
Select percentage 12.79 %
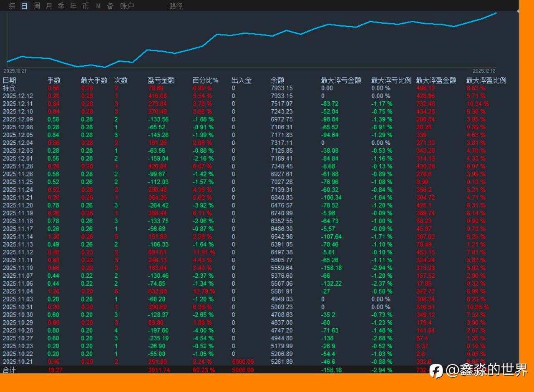[204, 291]
